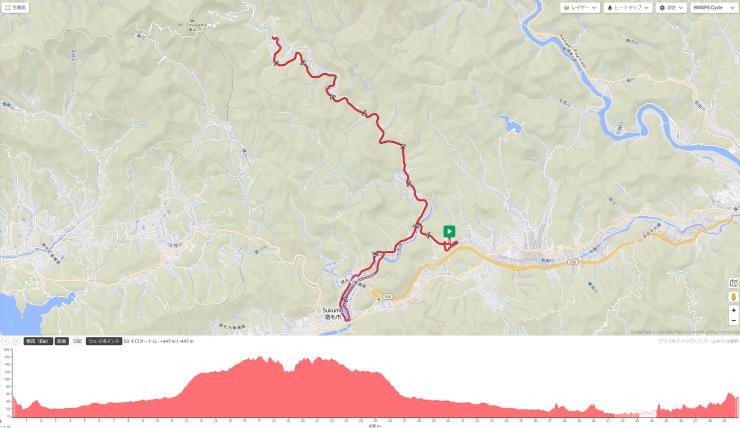Zoom out with the minus button

(733, 321)
